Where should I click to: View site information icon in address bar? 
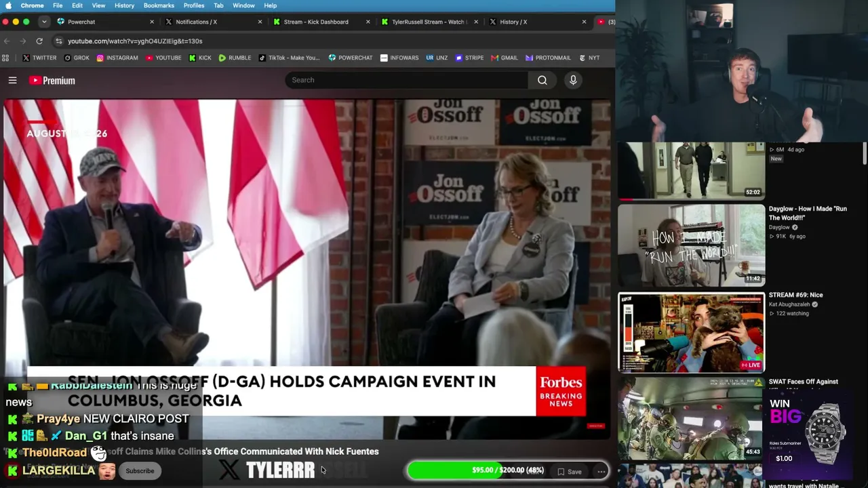point(59,41)
